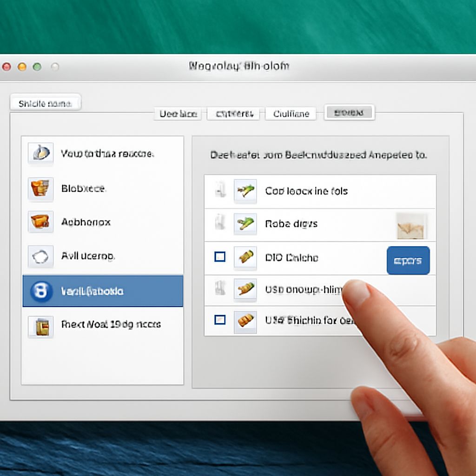Select the highlighted blue sidebar row label
476x476 pixels.
click(x=93, y=291)
